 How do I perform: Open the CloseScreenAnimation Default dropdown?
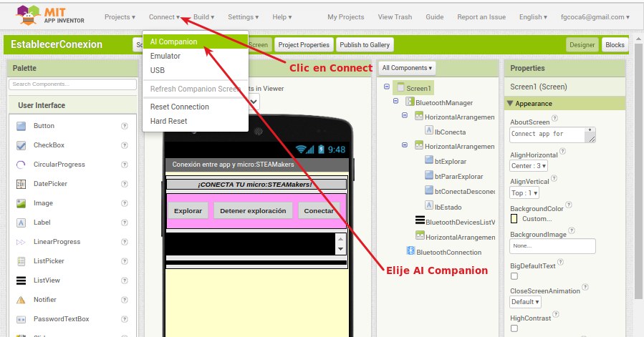pyautogui.click(x=525, y=302)
